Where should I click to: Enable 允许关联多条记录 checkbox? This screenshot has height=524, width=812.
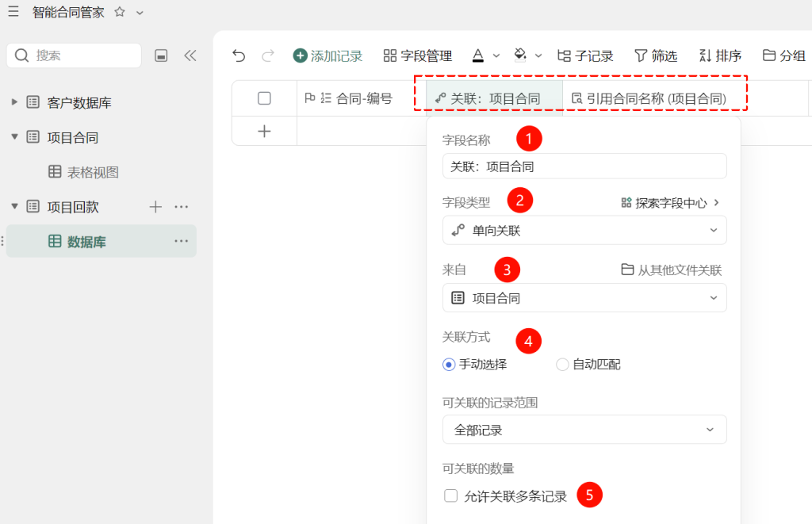[x=451, y=495]
